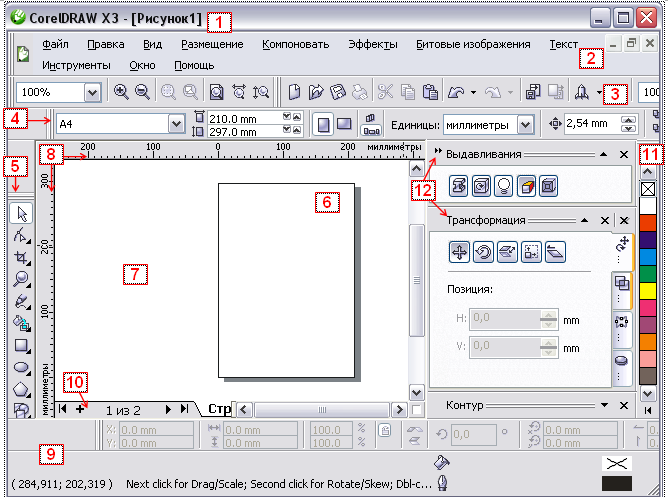Paste from clipboard icon
668x497 pixels.
[430, 92]
